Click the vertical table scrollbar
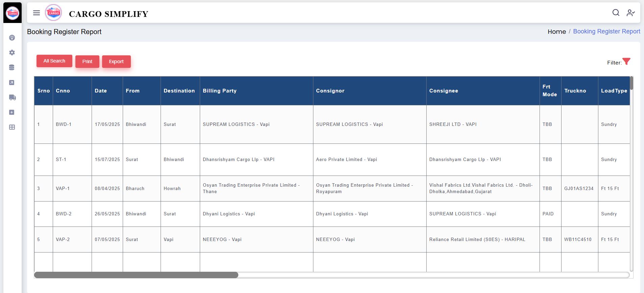 pyautogui.click(x=631, y=83)
